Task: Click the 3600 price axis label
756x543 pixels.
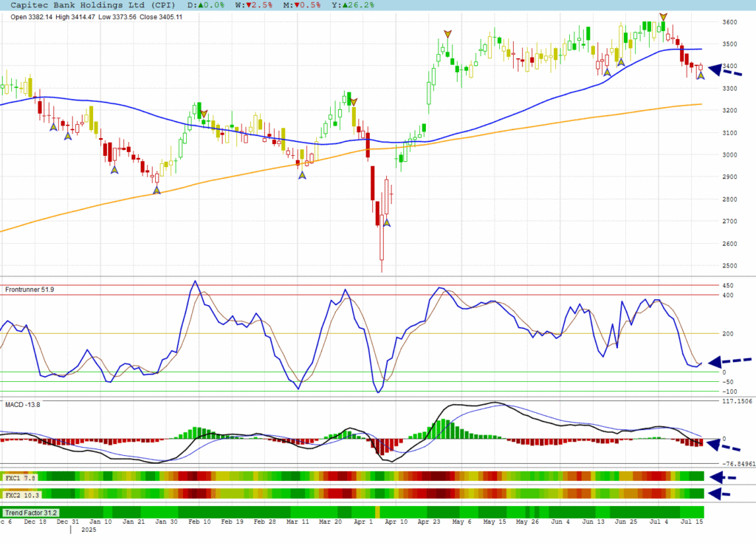Action: (729, 22)
